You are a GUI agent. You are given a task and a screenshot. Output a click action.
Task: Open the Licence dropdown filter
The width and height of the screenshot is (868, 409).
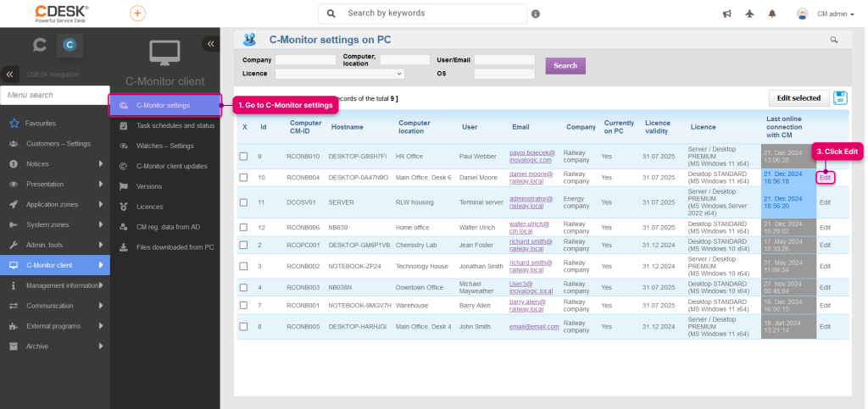pyautogui.click(x=339, y=74)
